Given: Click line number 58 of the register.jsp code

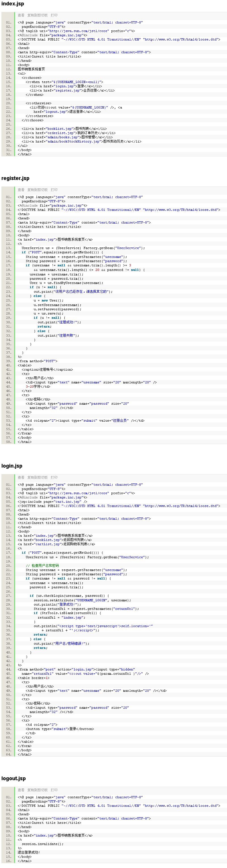Looking at the screenshot, I should (x=9, y=442).
